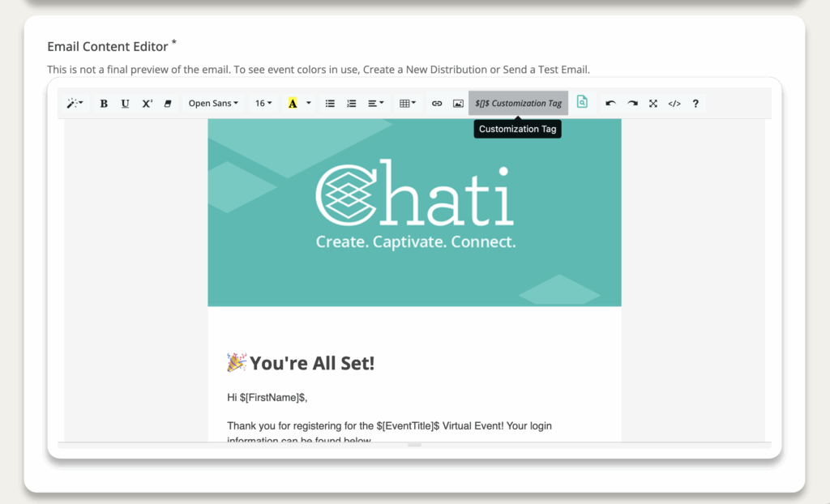Image resolution: width=830 pixels, height=504 pixels.
Task: Toggle the HTML code view
Action: (674, 104)
